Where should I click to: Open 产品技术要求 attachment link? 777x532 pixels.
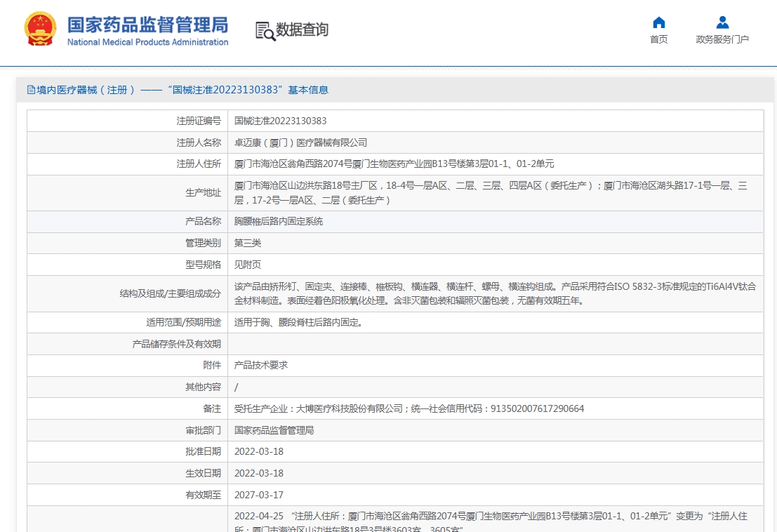(x=260, y=365)
